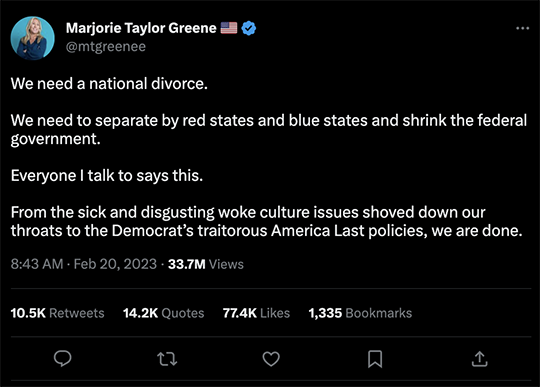Open the share upload icon
The width and height of the screenshot is (540, 387).
(479, 359)
